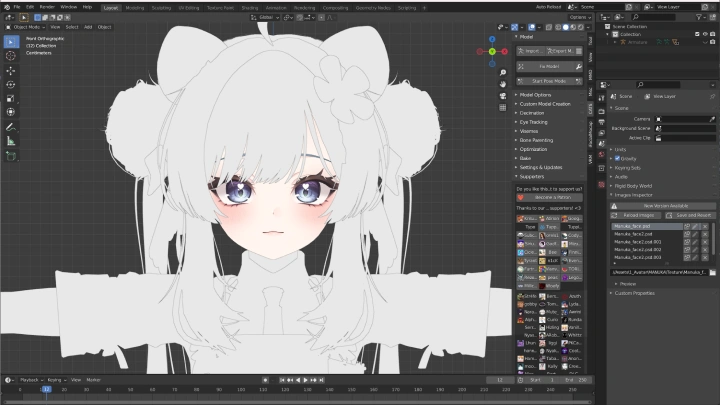Toggle camera view icon in viewport
720x405 pixels.
[x=503, y=96]
